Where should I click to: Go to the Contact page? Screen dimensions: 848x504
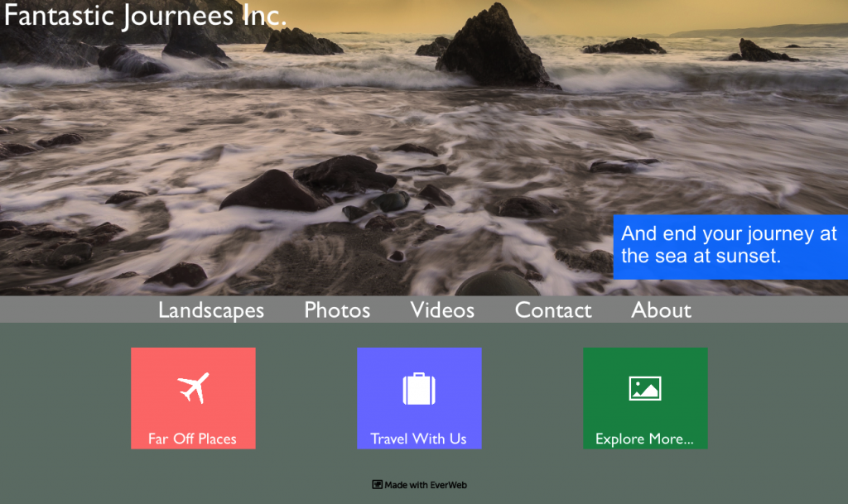pyautogui.click(x=553, y=310)
